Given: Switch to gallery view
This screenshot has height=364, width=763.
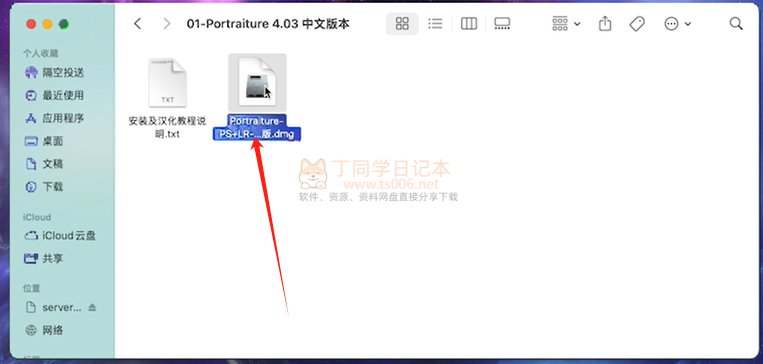Looking at the screenshot, I should pos(502,23).
